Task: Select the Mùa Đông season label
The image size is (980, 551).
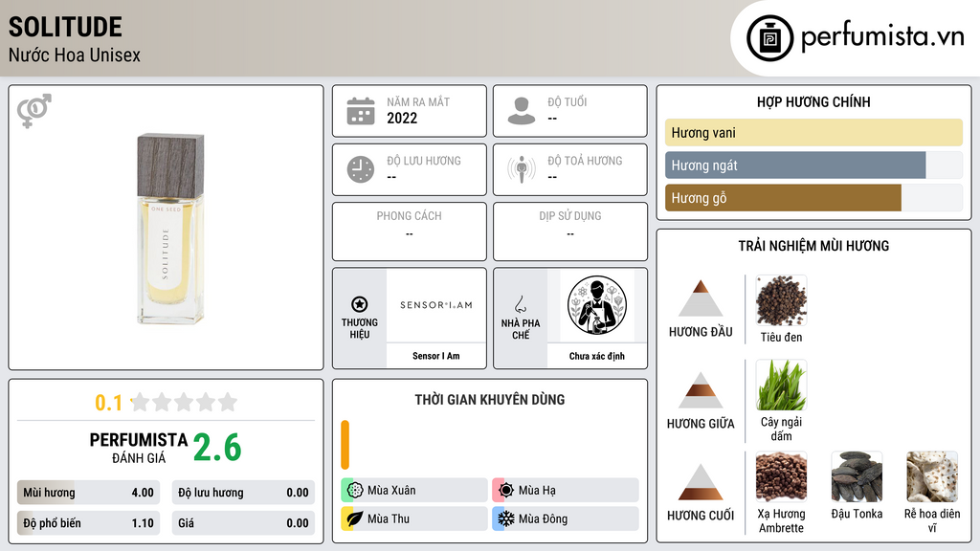Action: tap(544, 518)
